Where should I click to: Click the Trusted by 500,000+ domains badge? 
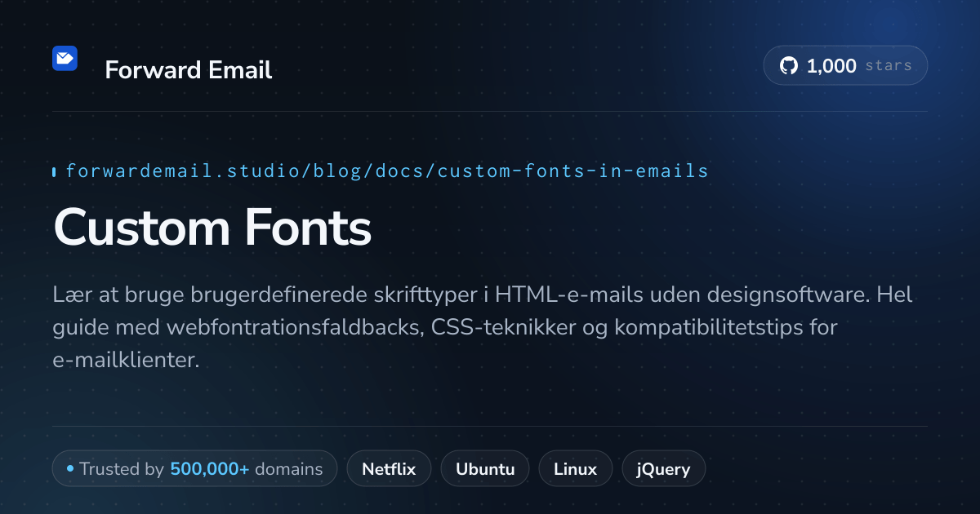tap(194, 469)
